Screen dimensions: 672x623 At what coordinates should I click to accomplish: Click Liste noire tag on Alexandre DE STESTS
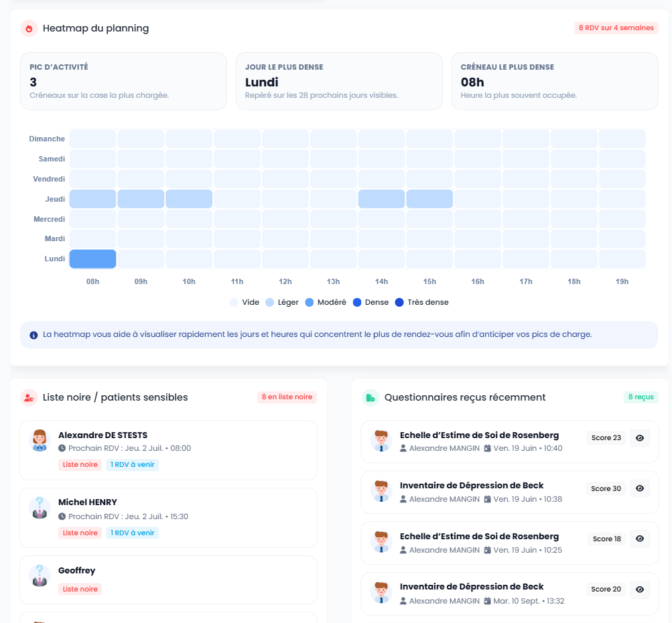80,464
